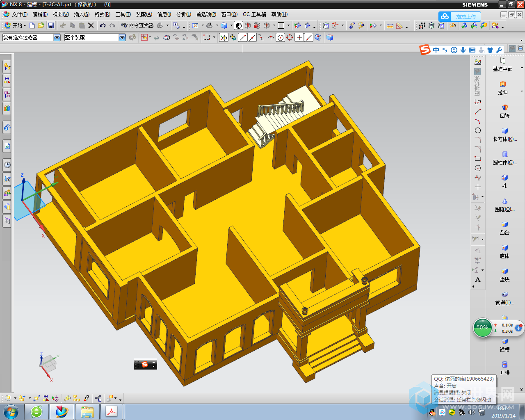Select the 管道 tube tool

tap(504, 299)
